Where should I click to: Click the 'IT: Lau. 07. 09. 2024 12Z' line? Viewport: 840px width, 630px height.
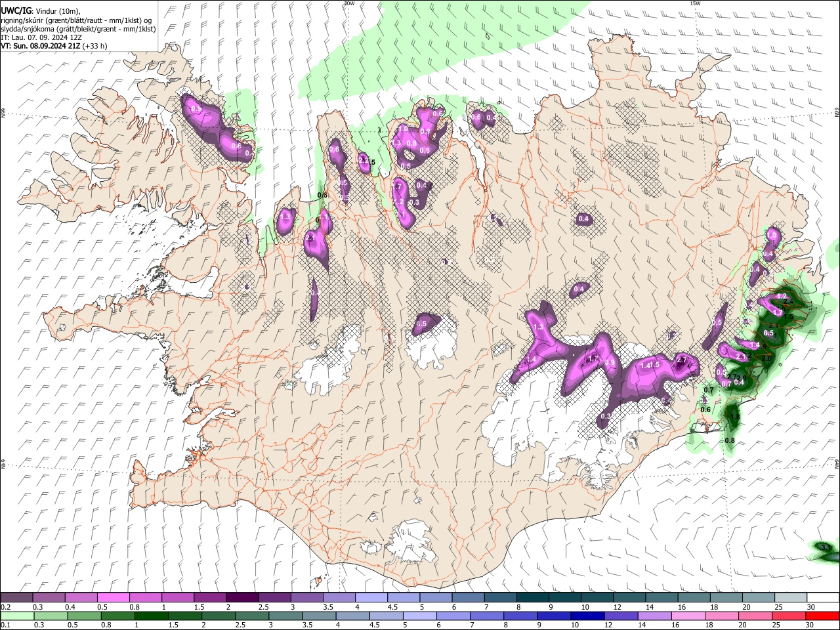click(x=41, y=37)
